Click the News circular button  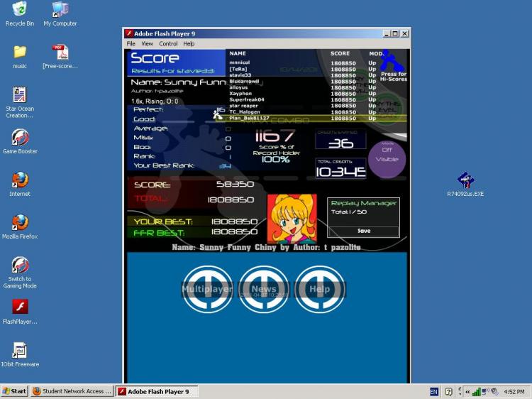[264, 289]
